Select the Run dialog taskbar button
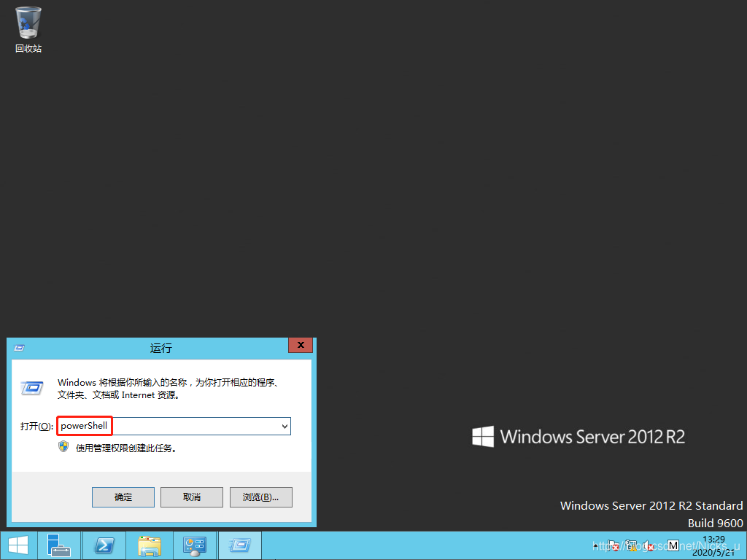 point(239,545)
